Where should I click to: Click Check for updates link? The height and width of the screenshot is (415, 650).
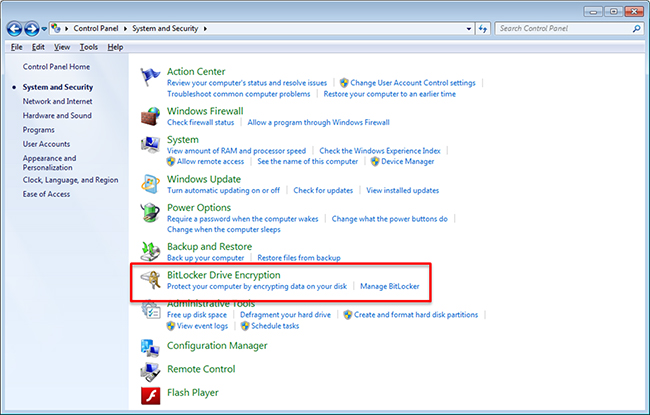point(323,190)
